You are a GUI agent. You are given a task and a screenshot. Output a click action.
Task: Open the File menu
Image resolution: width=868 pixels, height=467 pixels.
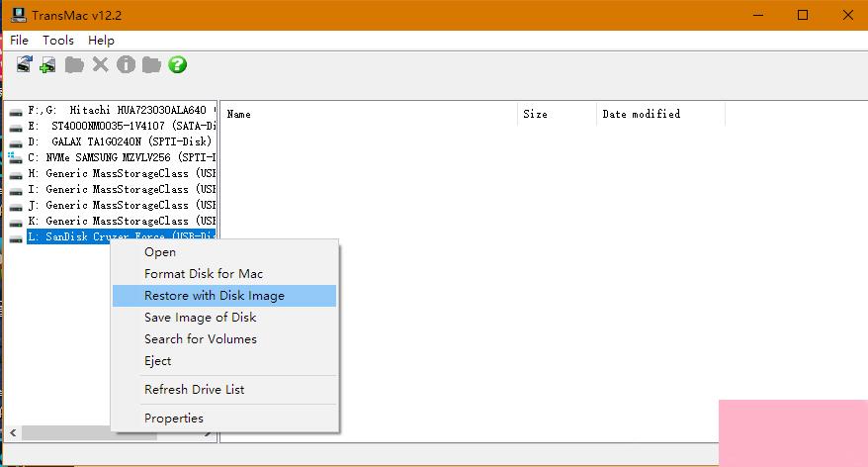pos(19,41)
